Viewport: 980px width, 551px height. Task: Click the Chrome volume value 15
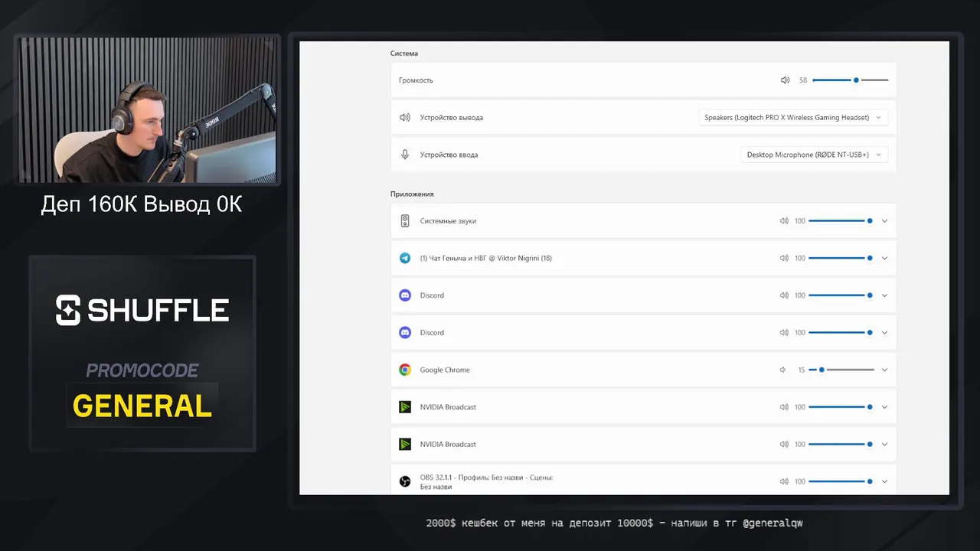click(x=802, y=370)
